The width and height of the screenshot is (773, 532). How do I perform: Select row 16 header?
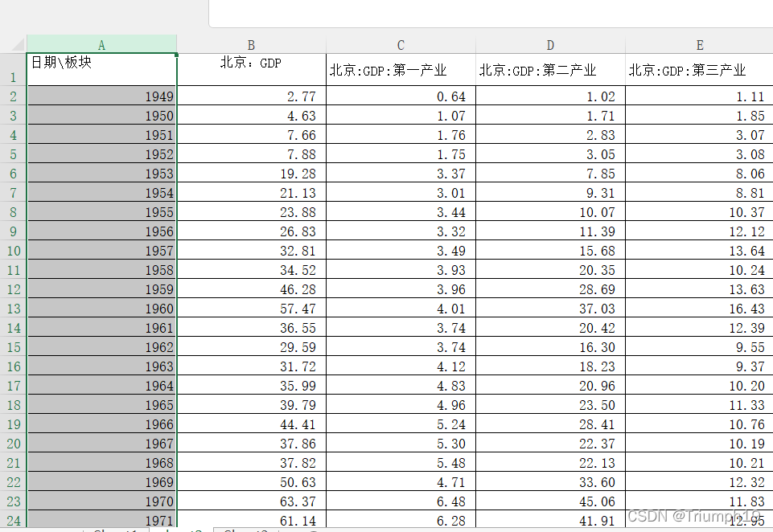tap(14, 366)
